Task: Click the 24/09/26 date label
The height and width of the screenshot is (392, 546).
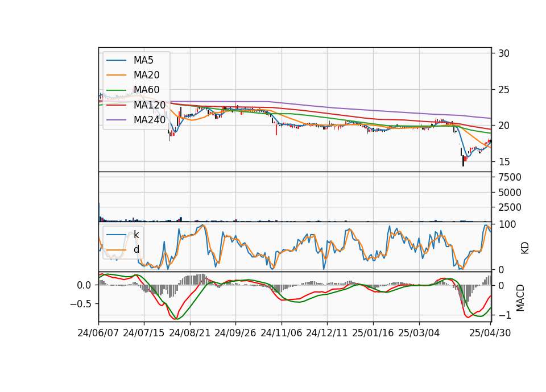Action: [235, 333]
